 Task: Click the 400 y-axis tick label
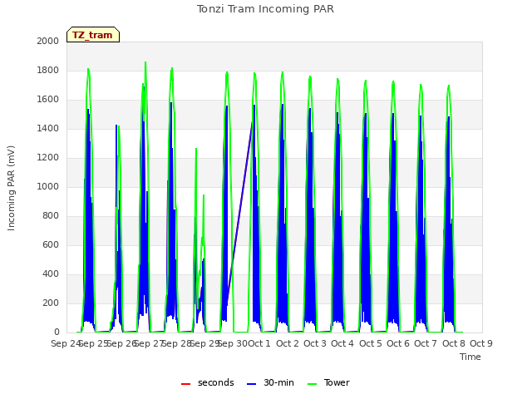click(x=51, y=273)
